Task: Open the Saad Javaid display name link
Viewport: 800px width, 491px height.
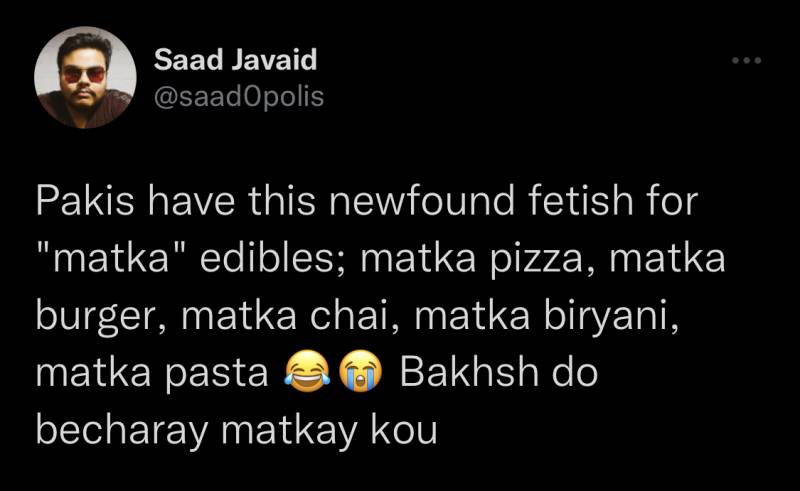Action: click(x=235, y=60)
